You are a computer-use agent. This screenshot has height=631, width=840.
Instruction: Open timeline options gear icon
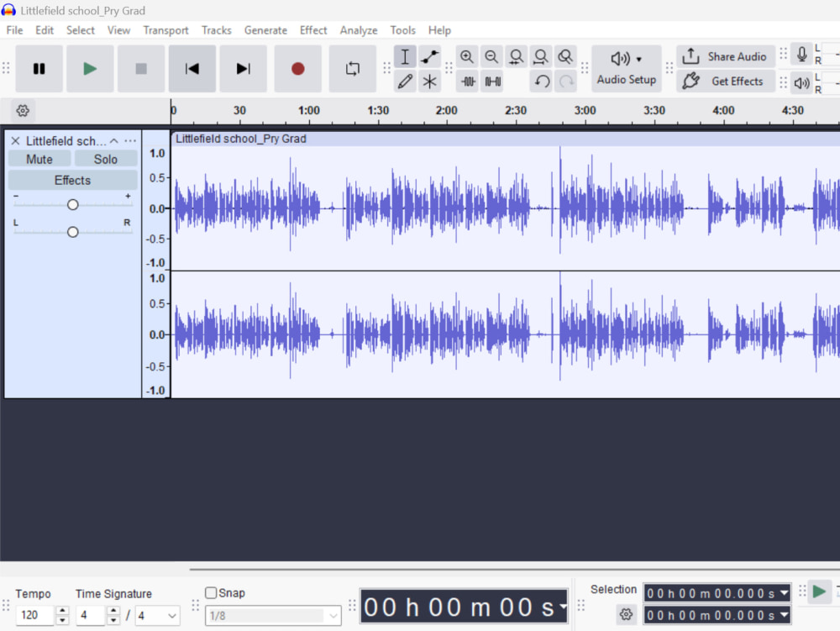pyautogui.click(x=23, y=111)
